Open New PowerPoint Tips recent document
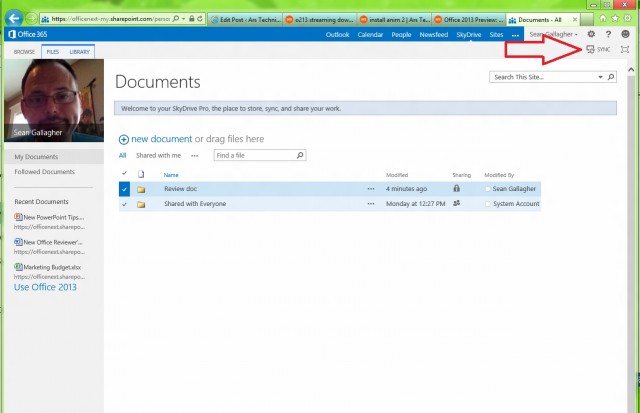The width and height of the screenshot is (640, 413). [x=53, y=218]
